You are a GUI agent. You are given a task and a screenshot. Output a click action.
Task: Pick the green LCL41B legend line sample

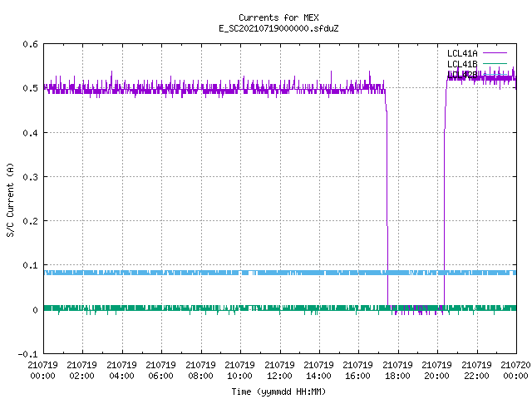pos(495,63)
